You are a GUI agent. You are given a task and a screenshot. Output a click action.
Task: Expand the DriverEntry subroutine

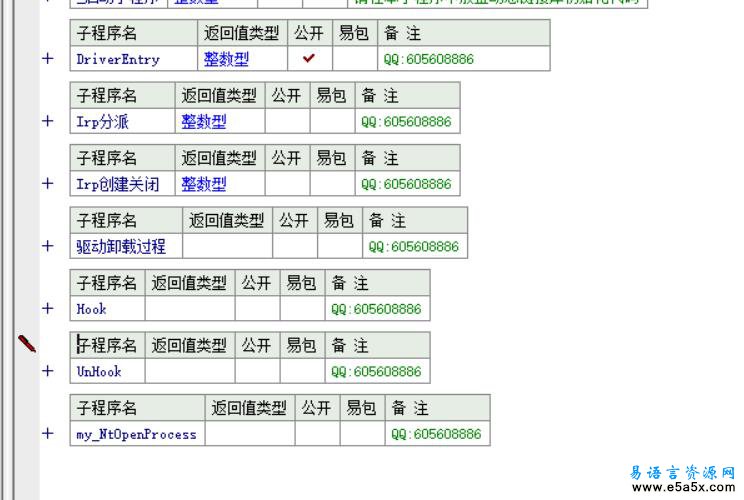click(x=47, y=58)
